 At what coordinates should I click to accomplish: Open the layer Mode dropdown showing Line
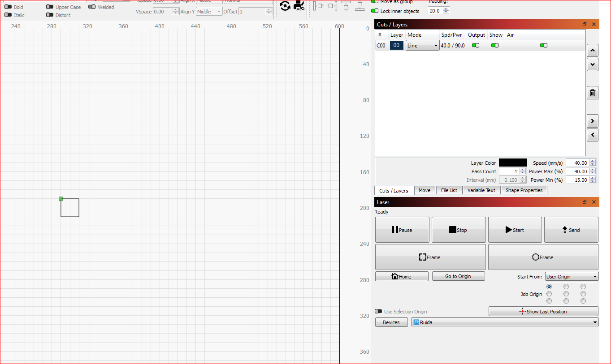[x=422, y=45]
